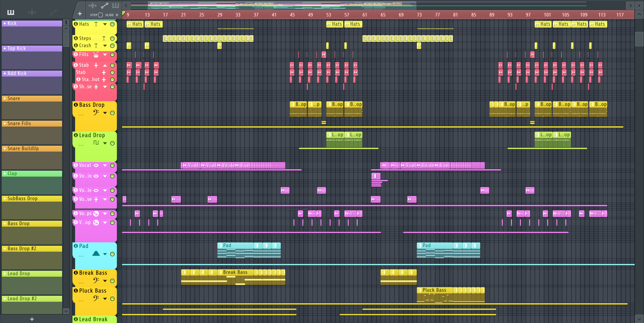Click the Pluck Bass bass clef icon

click(96, 298)
